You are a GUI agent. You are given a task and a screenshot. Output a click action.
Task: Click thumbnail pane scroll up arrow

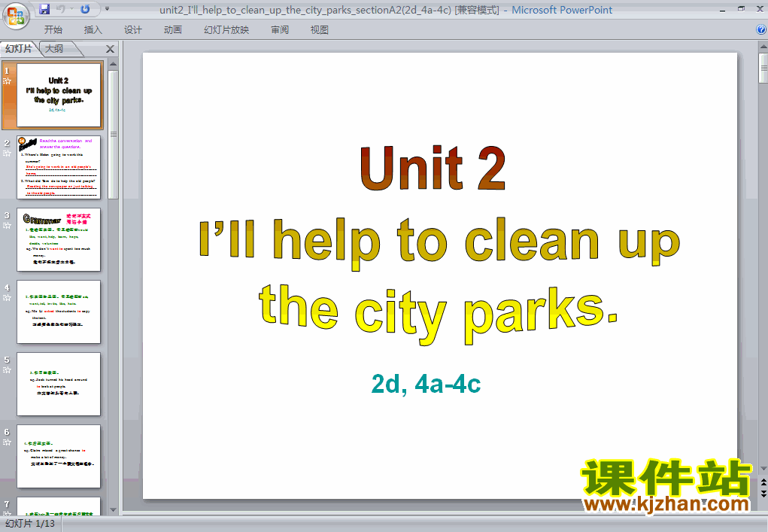[113, 64]
